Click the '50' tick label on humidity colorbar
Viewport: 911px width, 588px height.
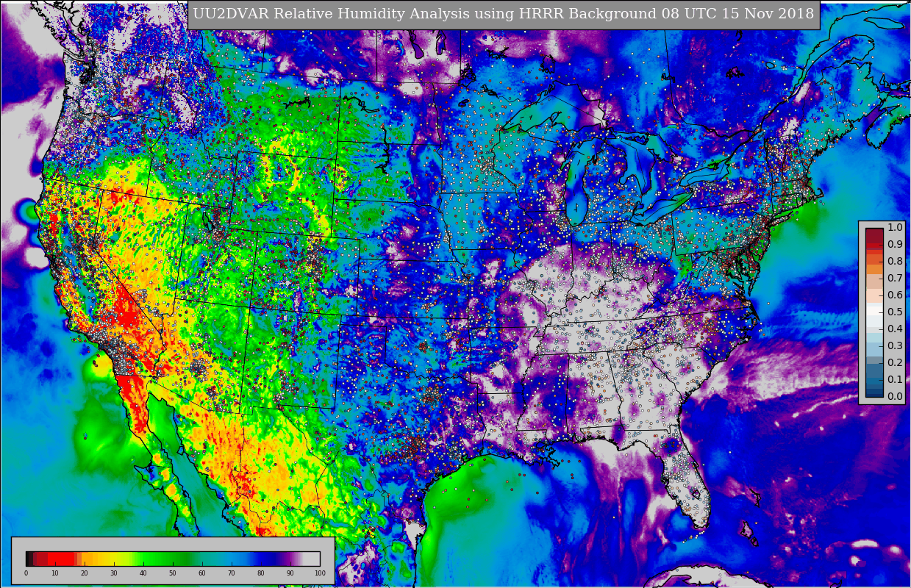click(173, 573)
